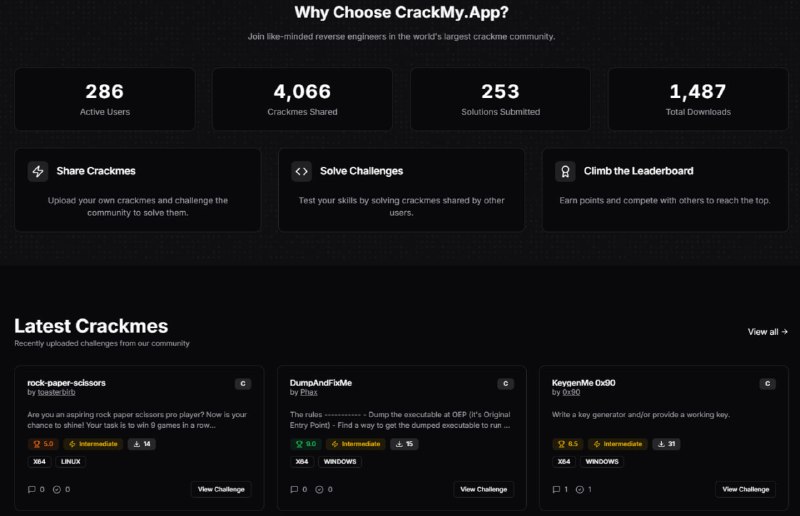Visit author Phax profile link
Screen dimensions: 800x516
(x=309, y=392)
